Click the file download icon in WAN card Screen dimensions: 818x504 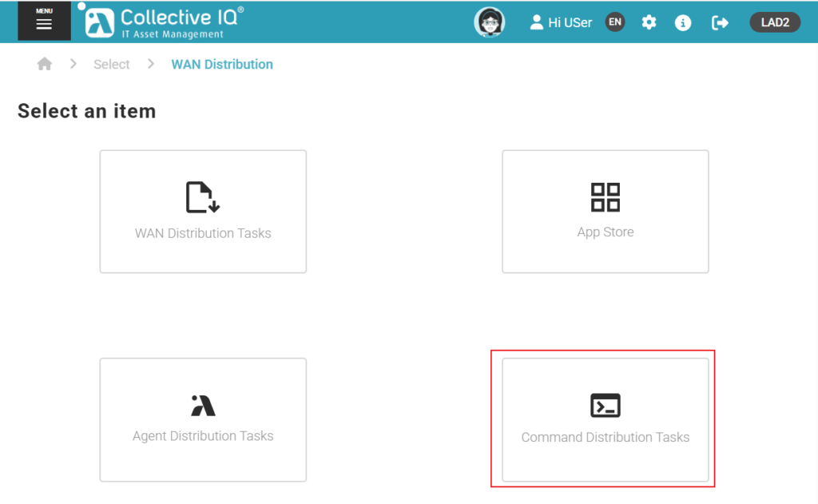tap(203, 197)
